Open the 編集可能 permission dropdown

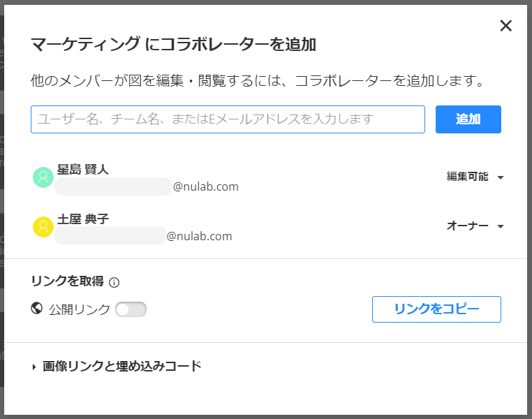pos(475,177)
